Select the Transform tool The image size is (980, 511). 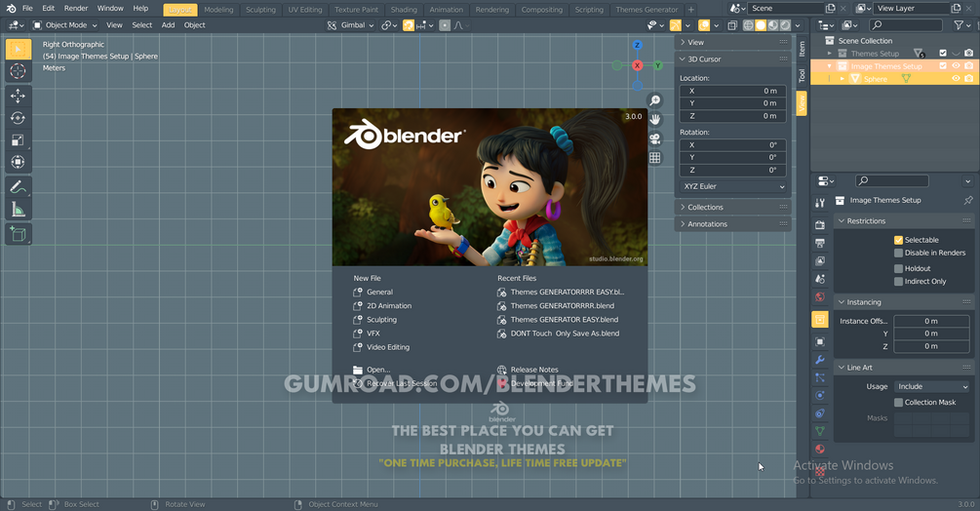coord(19,163)
